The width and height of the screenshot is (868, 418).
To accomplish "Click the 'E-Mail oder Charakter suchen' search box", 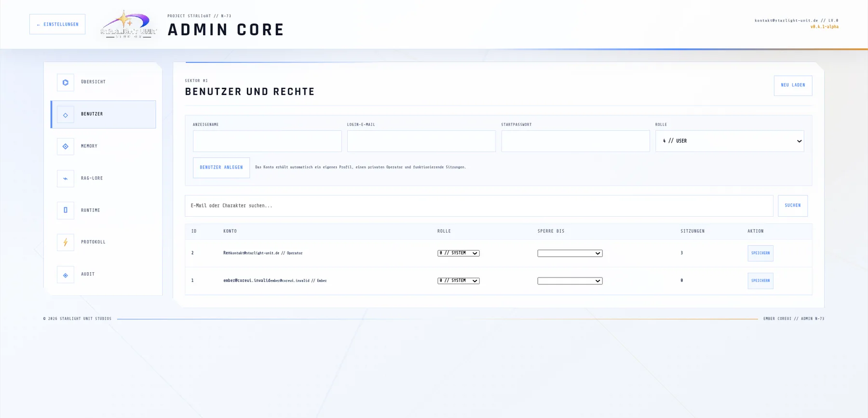I will pos(479,206).
